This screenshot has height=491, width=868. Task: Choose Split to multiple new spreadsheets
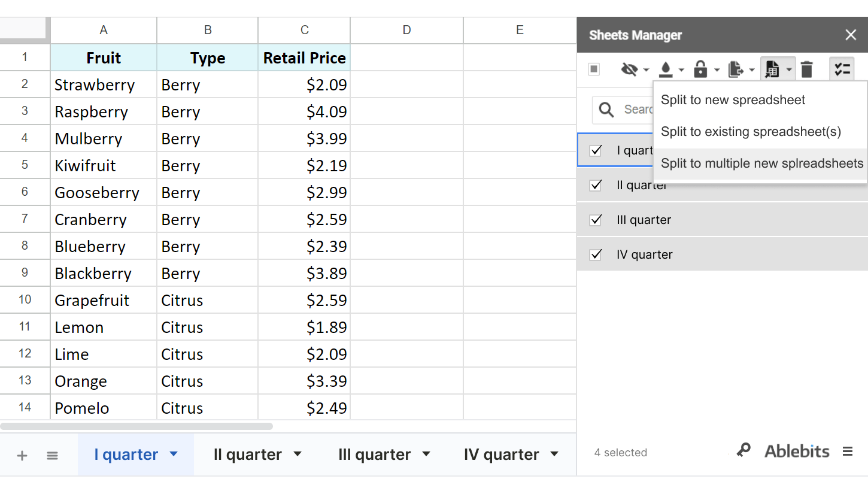click(x=760, y=163)
